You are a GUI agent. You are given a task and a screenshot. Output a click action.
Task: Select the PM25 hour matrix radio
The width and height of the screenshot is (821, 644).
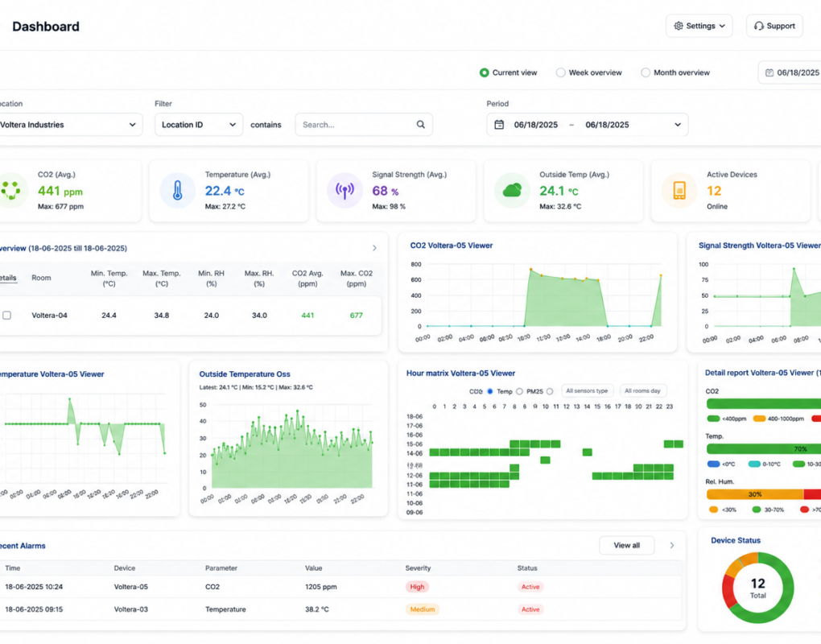(x=549, y=391)
